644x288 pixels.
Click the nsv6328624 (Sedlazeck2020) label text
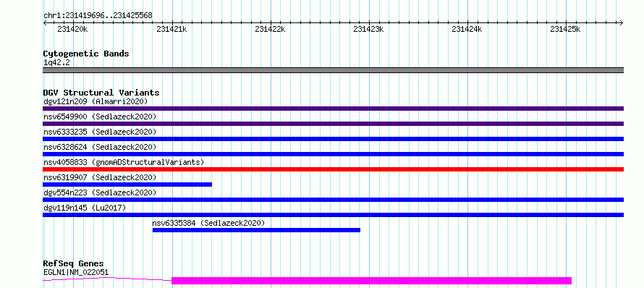point(100,147)
